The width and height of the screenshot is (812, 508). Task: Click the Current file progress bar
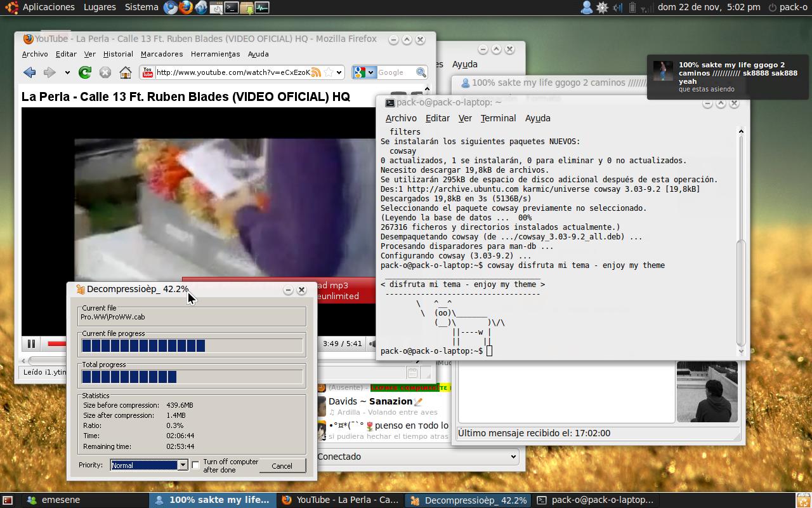click(192, 345)
